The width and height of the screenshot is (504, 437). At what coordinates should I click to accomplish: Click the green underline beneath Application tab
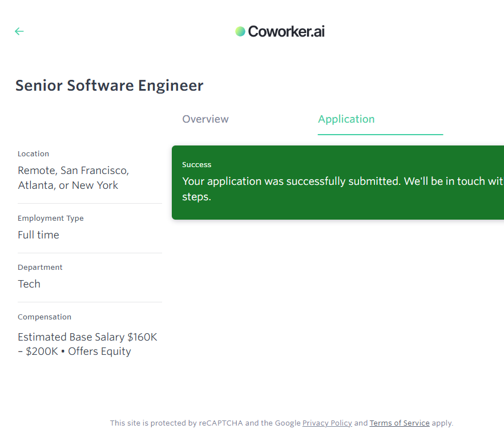click(x=380, y=135)
